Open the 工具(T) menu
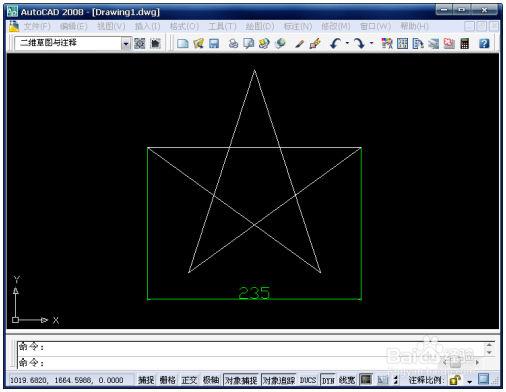The height and width of the screenshot is (392, 506). pyautogui.click(x=222, y=26)
